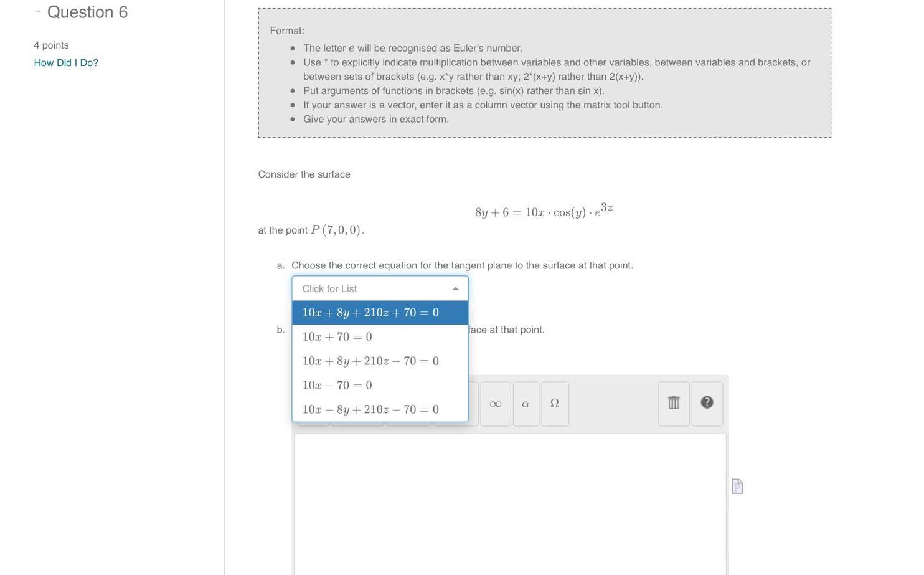Click the '4 points' label under Question 6
Image resolution: width=924 pixels, height=575 pixels.
pyautogui.click(x=50, y=45)
